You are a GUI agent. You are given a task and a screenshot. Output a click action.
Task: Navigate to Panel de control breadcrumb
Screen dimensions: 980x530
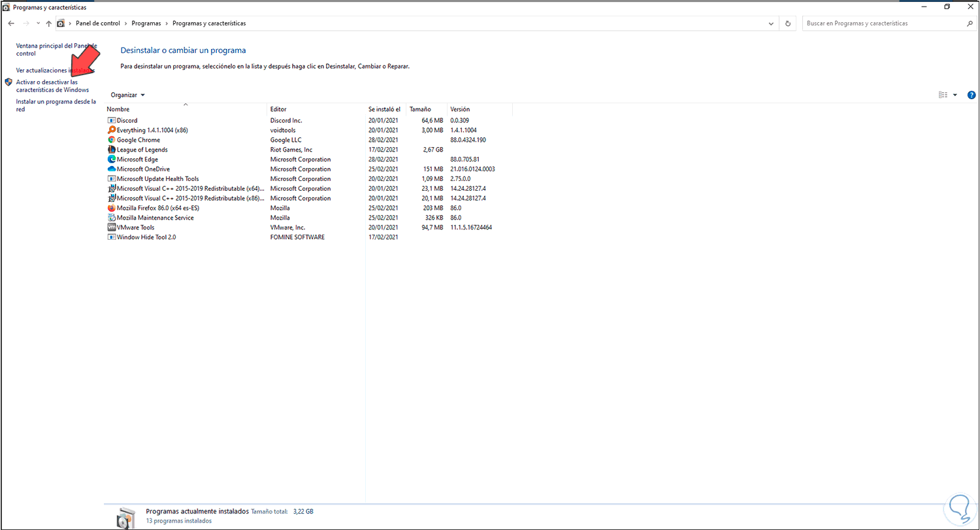98,24
